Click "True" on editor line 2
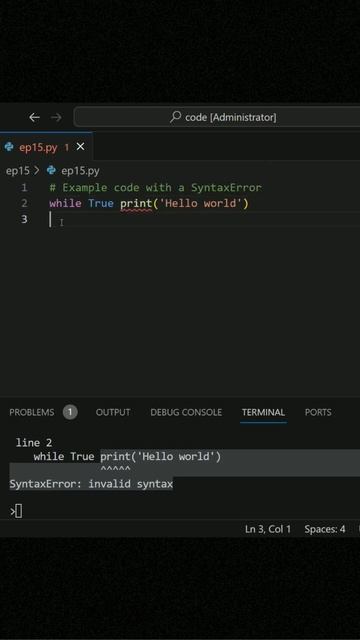Viewport: 360px width, 640px height. (x=101, y=203)
